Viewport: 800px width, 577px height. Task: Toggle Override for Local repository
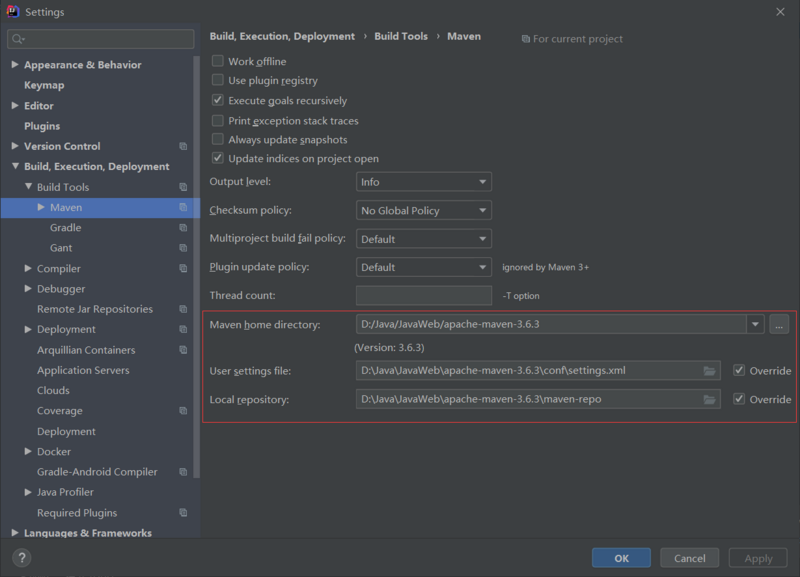pos(739,399)
